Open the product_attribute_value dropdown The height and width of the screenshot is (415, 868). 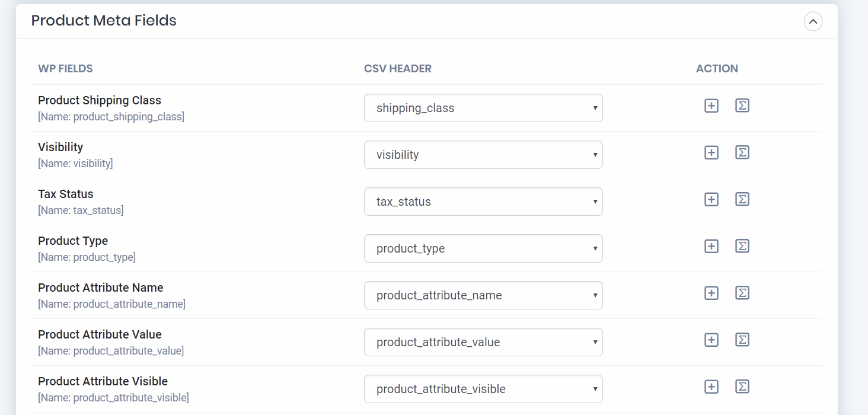click(483, 342)
